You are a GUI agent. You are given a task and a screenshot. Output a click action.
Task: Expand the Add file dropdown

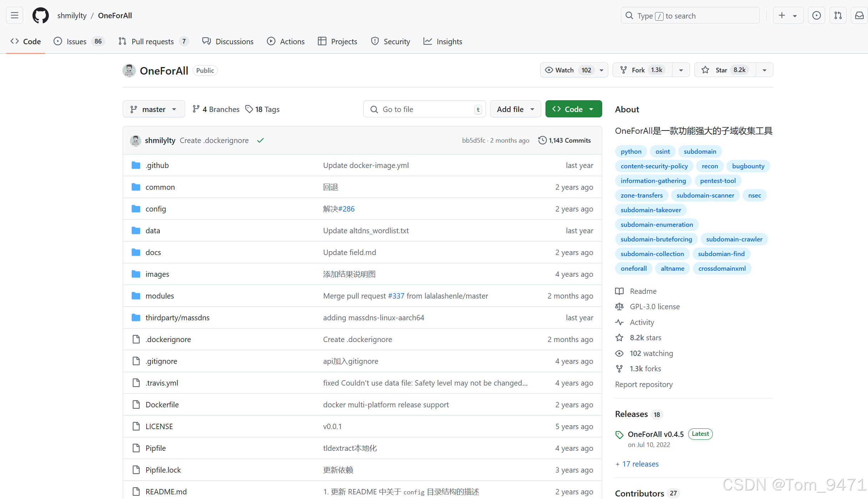[515, 109]
